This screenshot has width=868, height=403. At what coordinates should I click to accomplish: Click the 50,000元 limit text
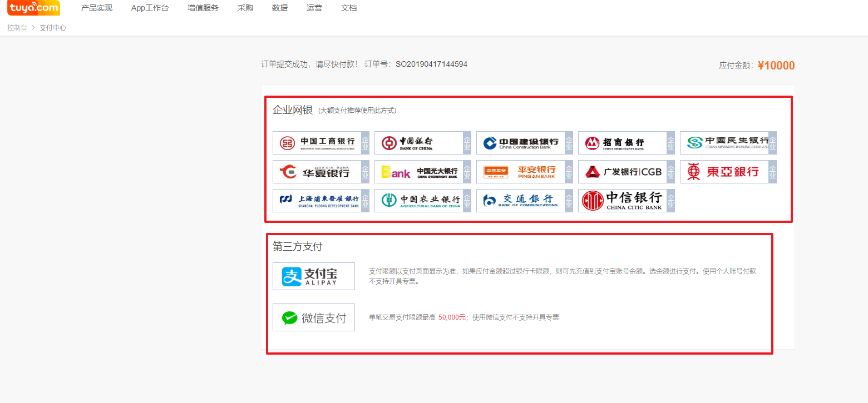coord(452,317)
